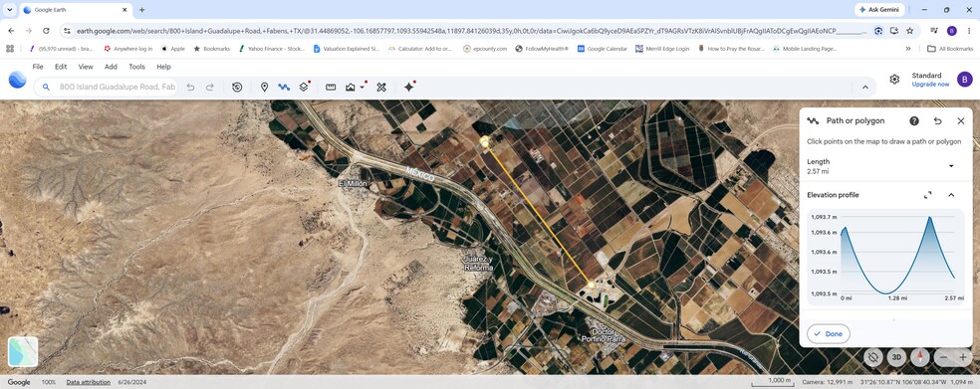The image size is (980, 389).
Task: Open the crossed design tools icon
Action: (x=381, y=88)
